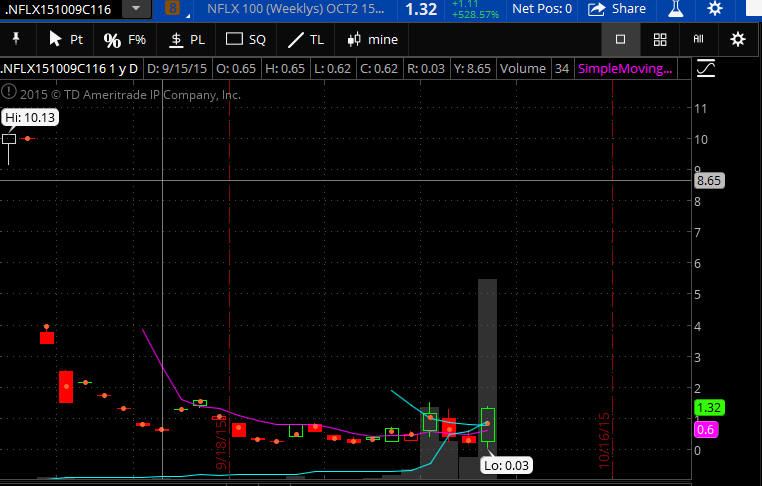Select the PL price level tool

click(187, 39)
